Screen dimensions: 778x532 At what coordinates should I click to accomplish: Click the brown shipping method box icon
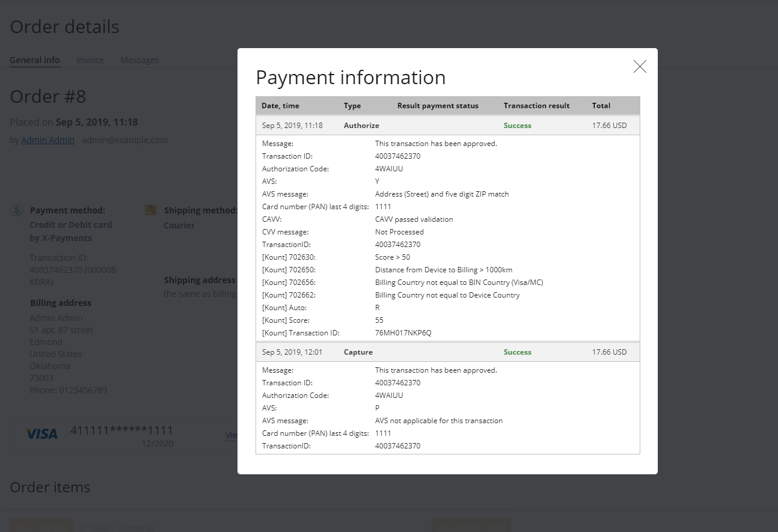(x=150, y=210)
